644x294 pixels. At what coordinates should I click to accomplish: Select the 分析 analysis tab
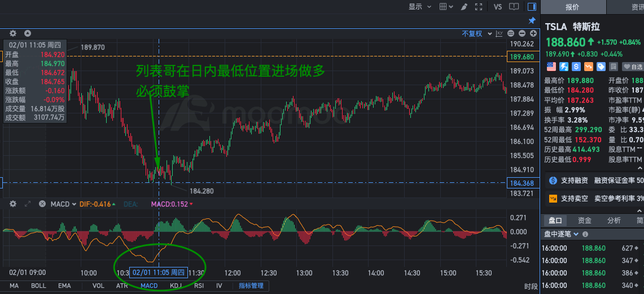pyautogui.click(x=614, y=221)
